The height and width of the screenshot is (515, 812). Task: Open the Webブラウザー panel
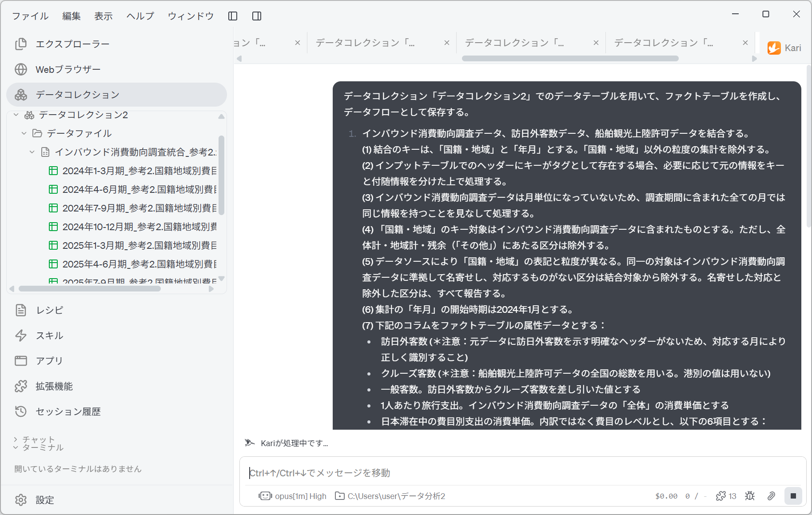[x=116, y=69]
